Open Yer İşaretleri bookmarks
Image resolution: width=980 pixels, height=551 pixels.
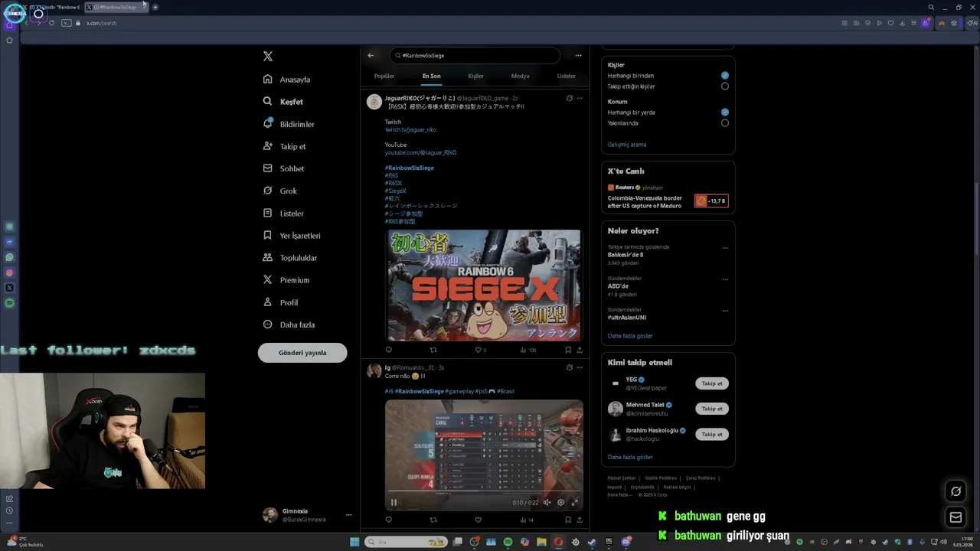292,236
